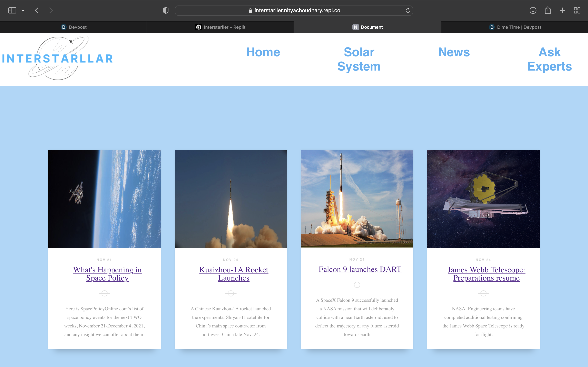Open the downloads icon
Viewport: 588px width, 367px height.
[533, 10]
